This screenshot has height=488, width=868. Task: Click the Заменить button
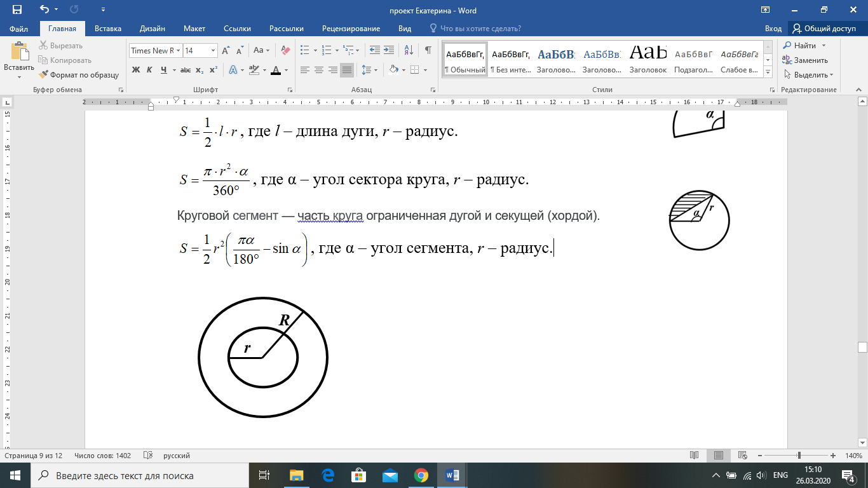[805, 60]
